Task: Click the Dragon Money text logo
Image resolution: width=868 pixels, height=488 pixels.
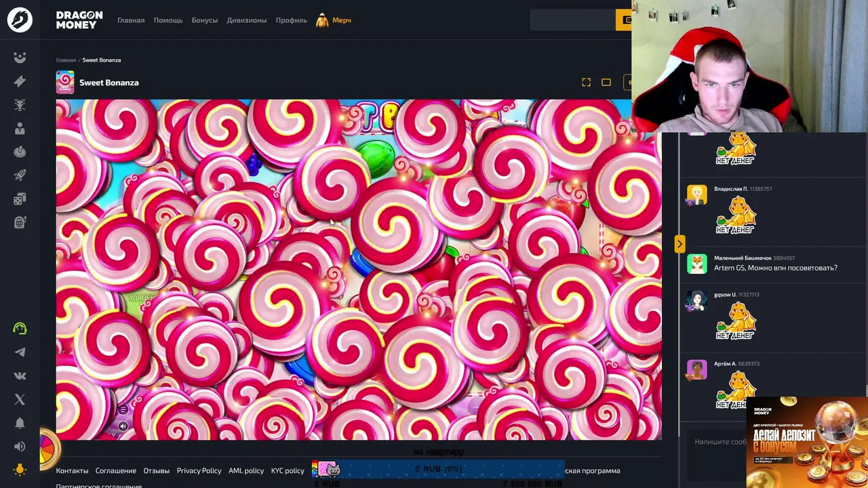Action: pos(79,20)
